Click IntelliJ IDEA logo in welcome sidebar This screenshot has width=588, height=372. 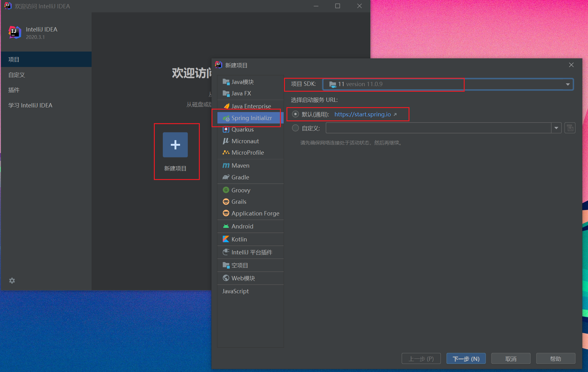coord(14,32)
